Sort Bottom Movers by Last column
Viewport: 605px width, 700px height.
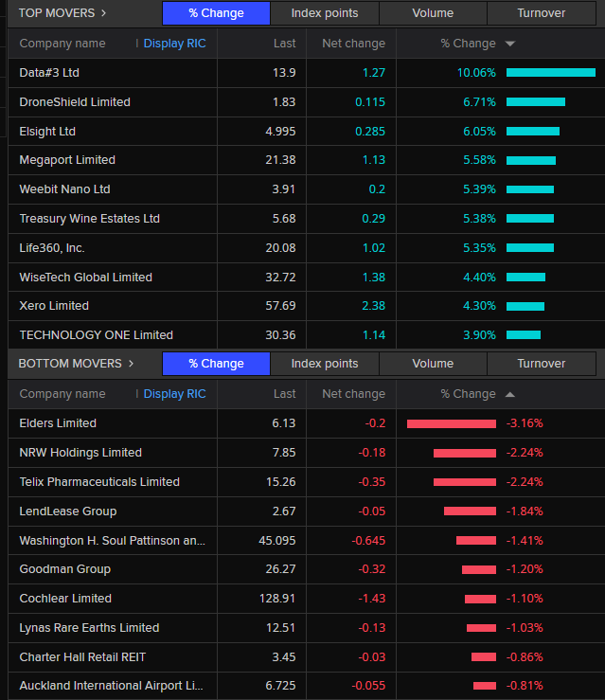[285, 394]
